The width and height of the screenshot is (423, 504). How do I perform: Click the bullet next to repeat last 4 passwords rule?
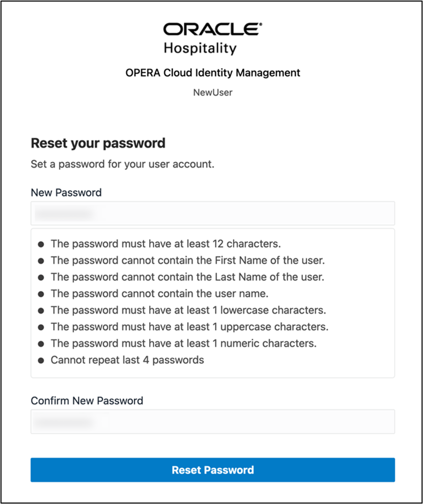(42, 360)
